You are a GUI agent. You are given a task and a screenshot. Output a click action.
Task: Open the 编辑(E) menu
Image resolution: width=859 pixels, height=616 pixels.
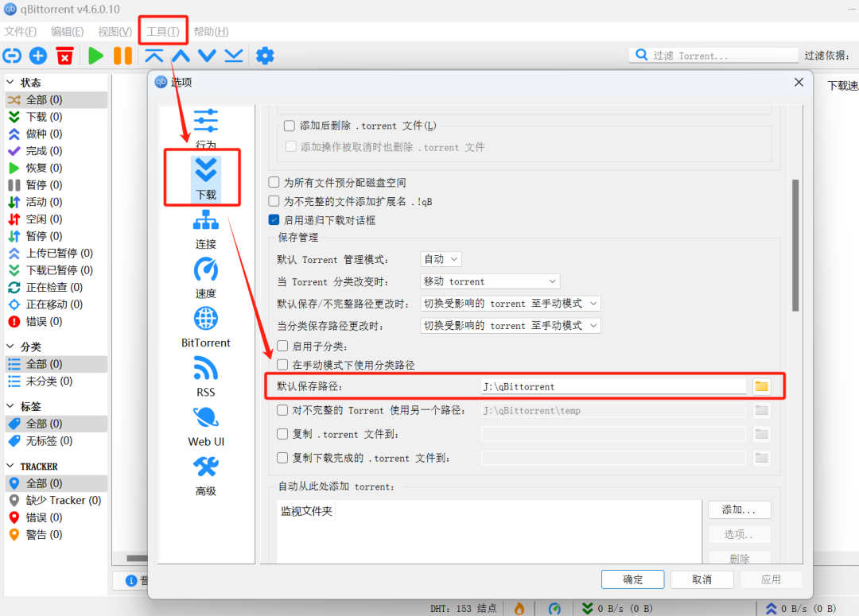click(68, 31)
